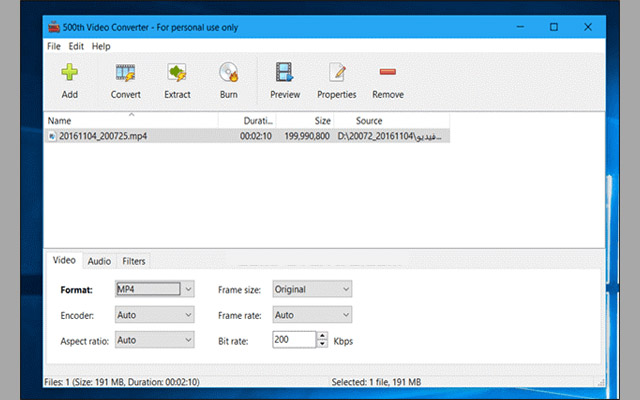Open the Frame size dropdown

point(312,289)
